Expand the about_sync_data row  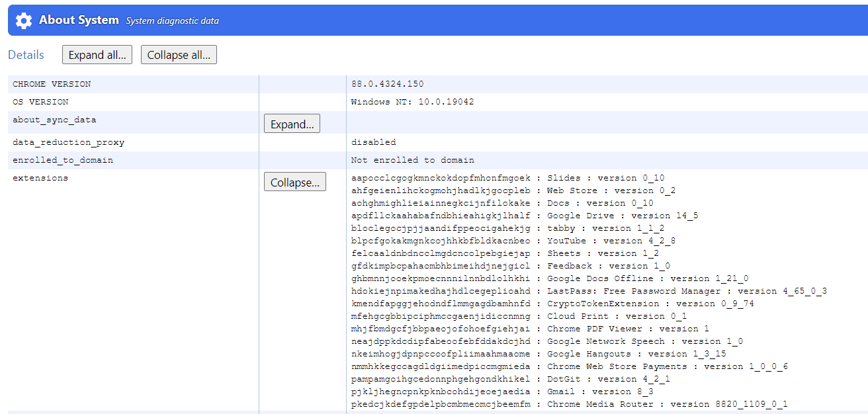tap(292, 124)
